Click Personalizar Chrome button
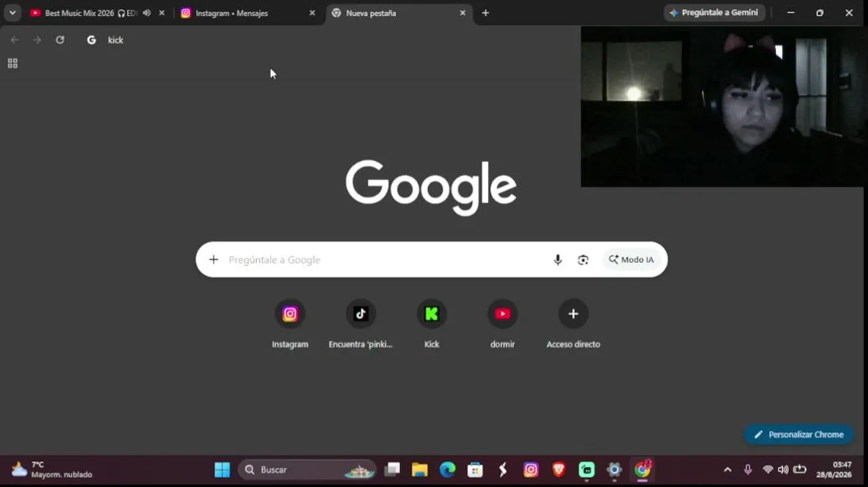 click(x=799, y=434)
